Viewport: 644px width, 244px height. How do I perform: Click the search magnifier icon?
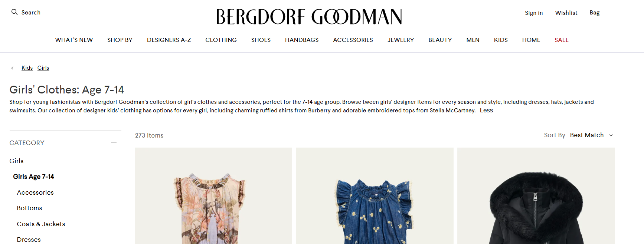[14, 12]
